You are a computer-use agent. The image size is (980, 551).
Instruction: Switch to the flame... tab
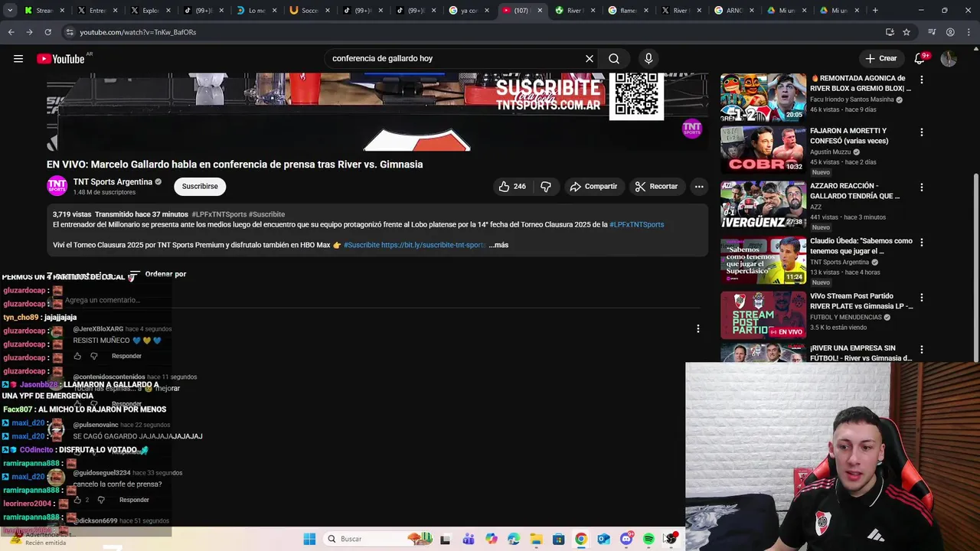click(x=629, y=11)
